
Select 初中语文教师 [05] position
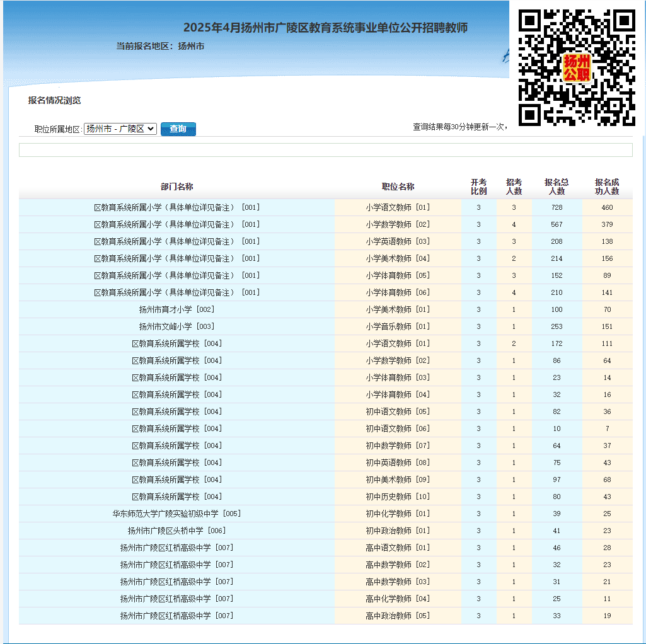[398, 411]
